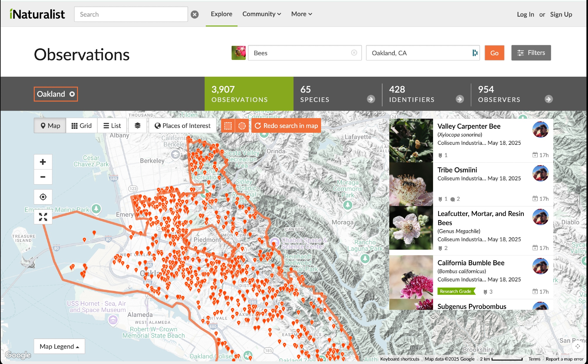Image resolution: width=588 pixels, height=364 pixels.
Task: Clear the header search field
Action: tap(195, 14)
